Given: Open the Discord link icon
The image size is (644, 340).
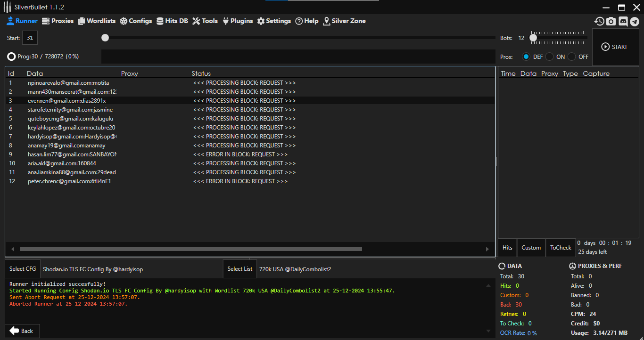Looking at the screenshot, I should pos(623,21).
